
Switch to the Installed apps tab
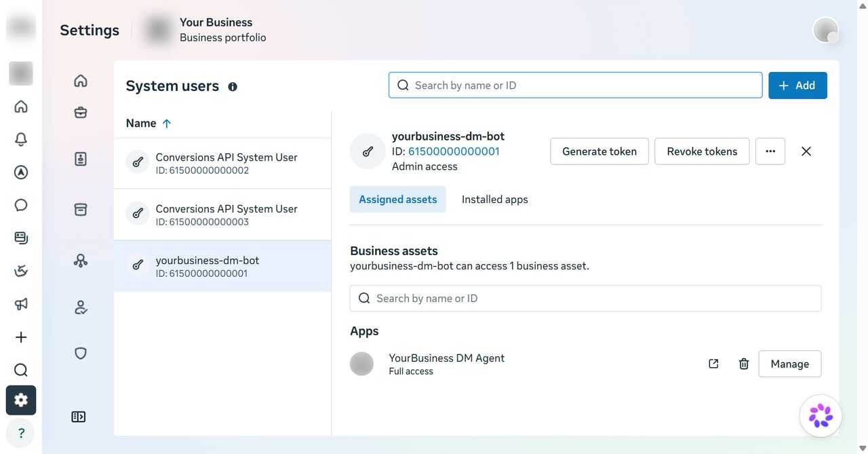coord(495,200)
